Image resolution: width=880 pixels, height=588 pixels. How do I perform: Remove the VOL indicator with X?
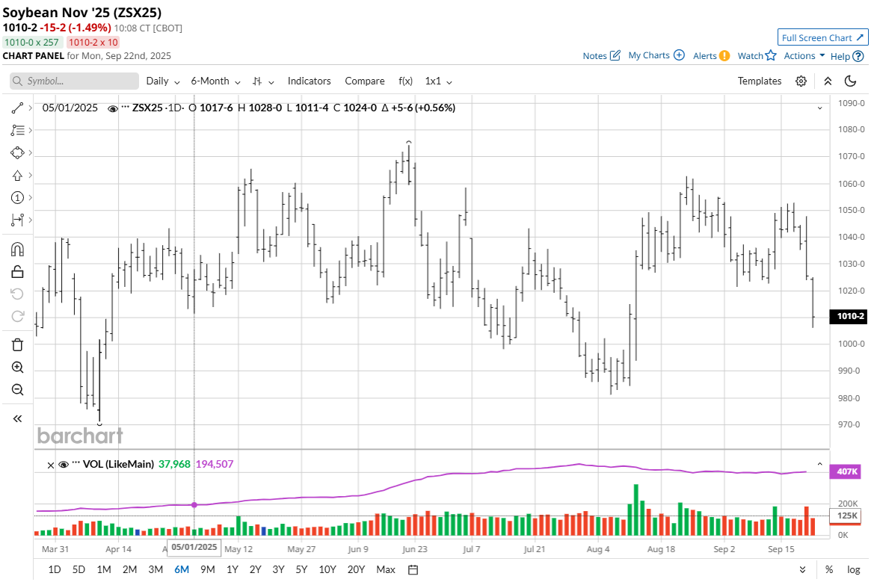pos(51,465)
